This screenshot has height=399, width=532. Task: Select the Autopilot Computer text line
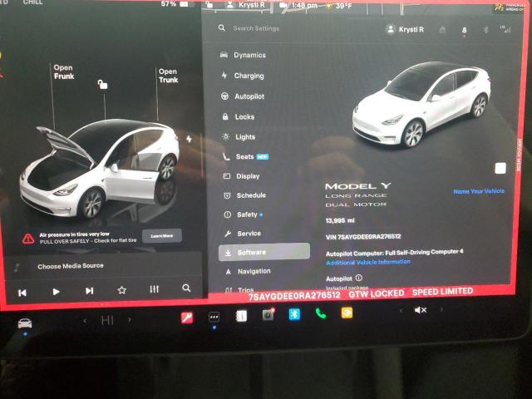click(x=394, y=253)
